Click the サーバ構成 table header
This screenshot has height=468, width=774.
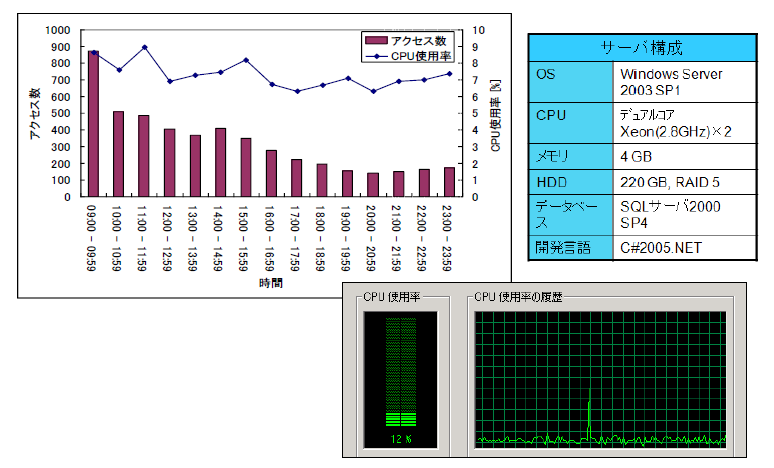tap(642, 48)
